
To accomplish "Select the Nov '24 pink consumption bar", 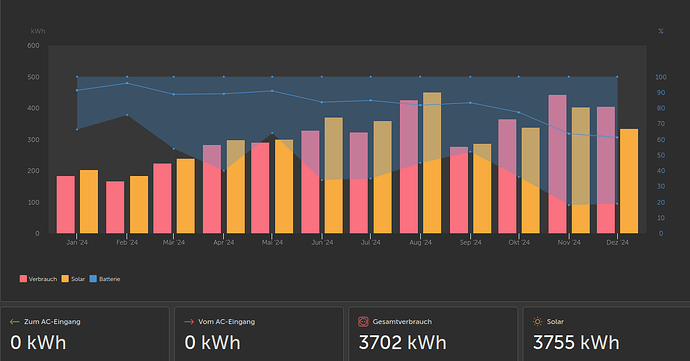I will coord(557,164).
